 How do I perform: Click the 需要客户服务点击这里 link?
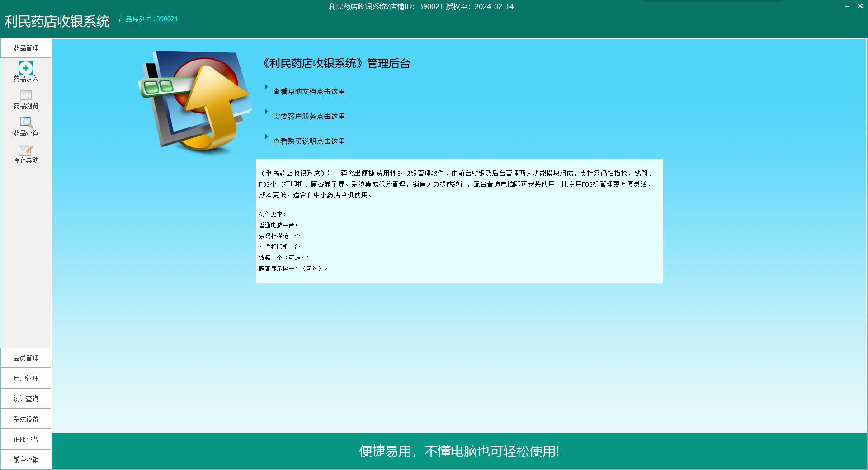[x=309, y=117]
